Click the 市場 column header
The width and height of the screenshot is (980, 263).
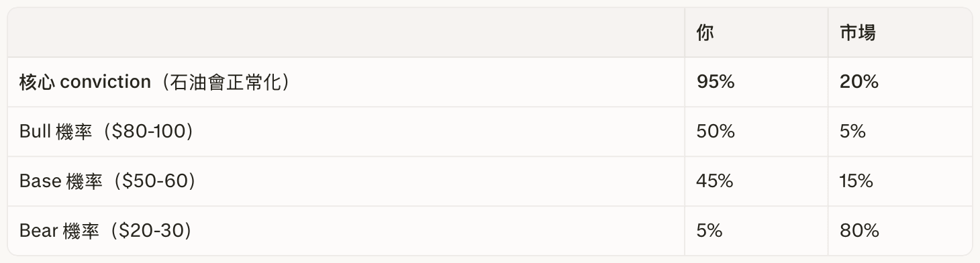click(857, 33)
